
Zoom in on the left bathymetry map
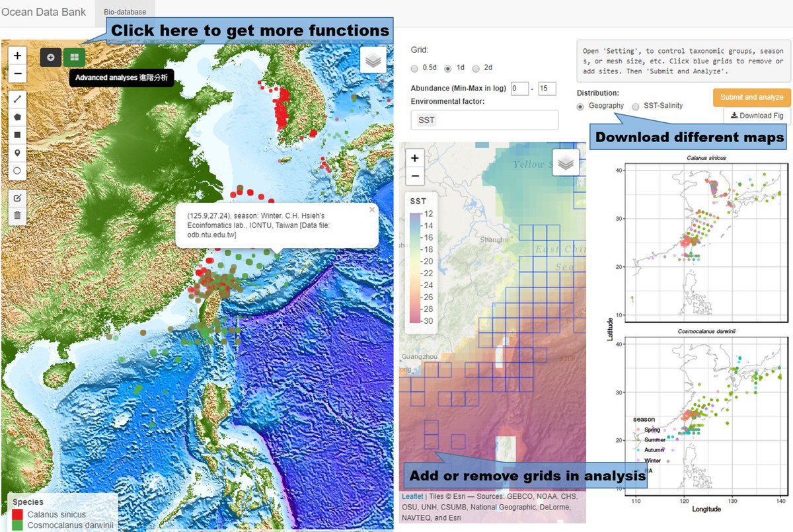point(17,56)
